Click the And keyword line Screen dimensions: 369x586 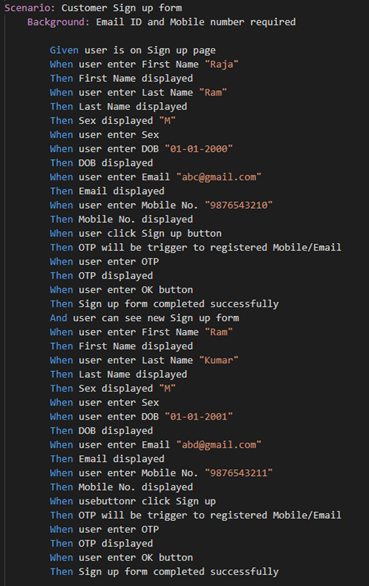144,318
